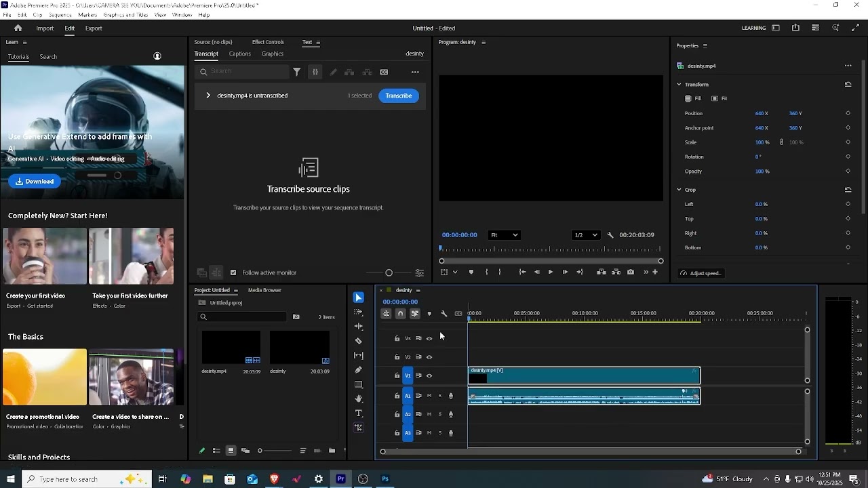Reset Transform properties icon

click(x=848, y=84)
